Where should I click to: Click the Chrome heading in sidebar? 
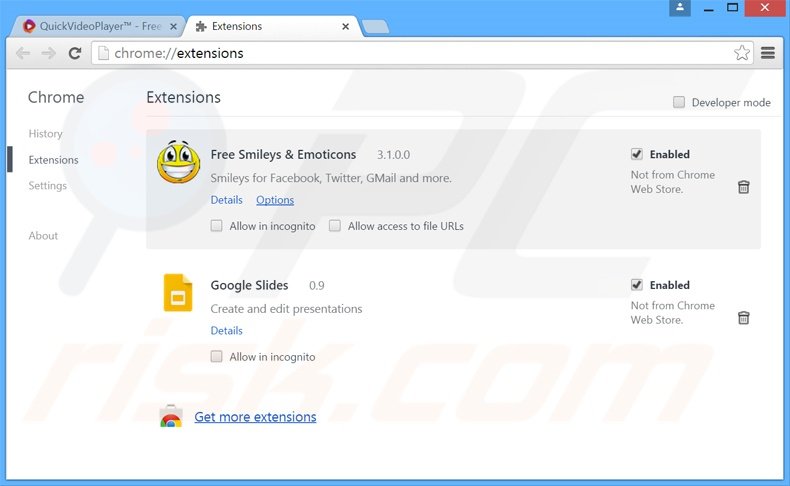[56, 97]
